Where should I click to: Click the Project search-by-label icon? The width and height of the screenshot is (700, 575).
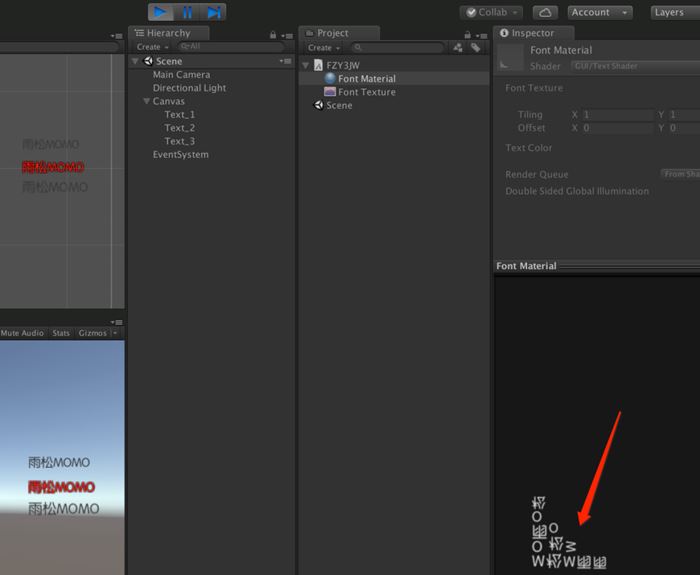pos(476,47)
